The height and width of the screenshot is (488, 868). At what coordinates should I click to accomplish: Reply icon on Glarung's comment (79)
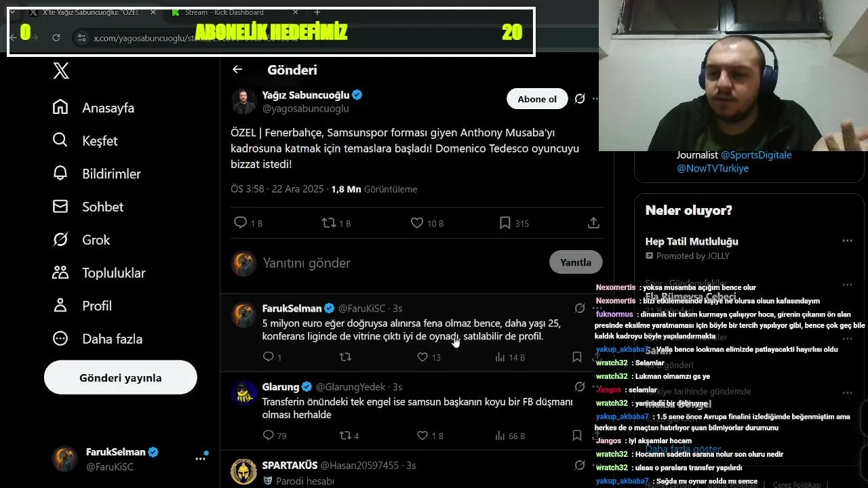click(x=274, y=436)
